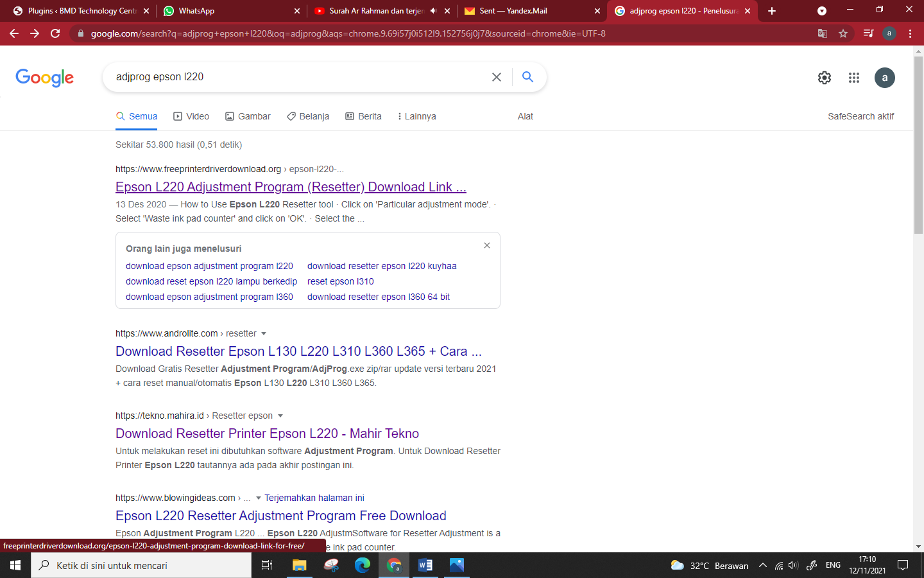Clear the search box with the X icon
Image resolution: width=924 pixels, height=578 pixels.
[497, 77]
